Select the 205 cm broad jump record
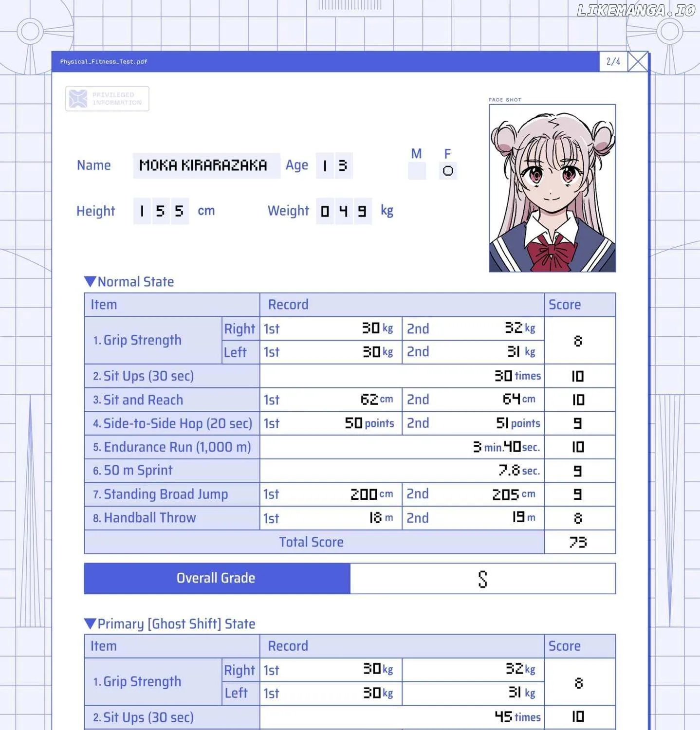700x730 pixels. [x=514, y=494]
